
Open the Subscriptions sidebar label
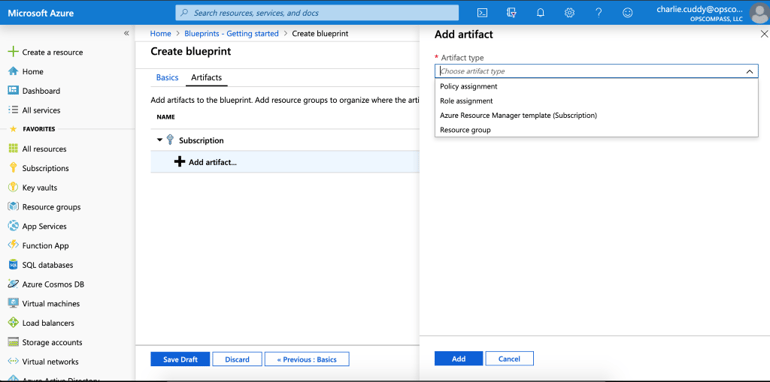pyautogui.click(x=46, y=168)
